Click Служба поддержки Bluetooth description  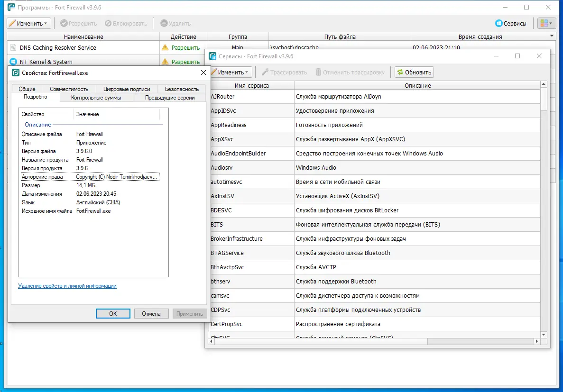pos(336,282)
